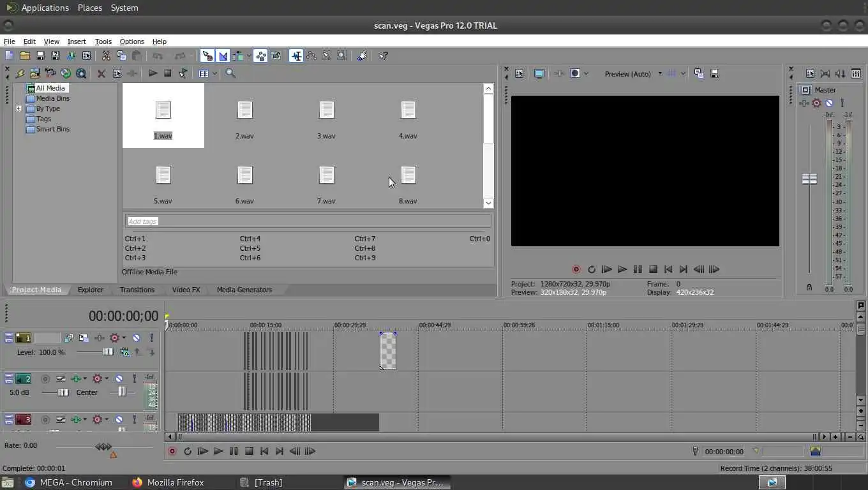Click Get Media from the Web icon
Image resolution: width=868 pixels, height=490 pixels.
pos(80,73)
